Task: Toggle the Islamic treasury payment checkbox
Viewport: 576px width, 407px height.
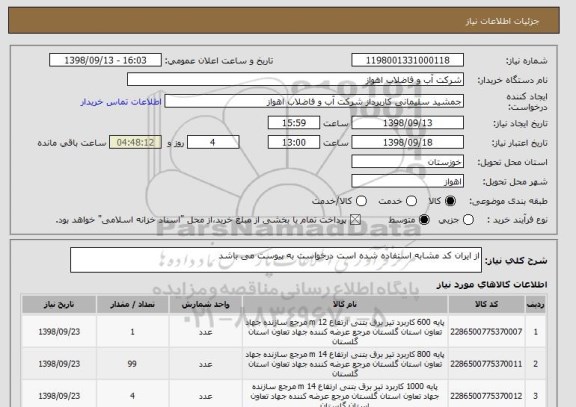Action: 355,220
